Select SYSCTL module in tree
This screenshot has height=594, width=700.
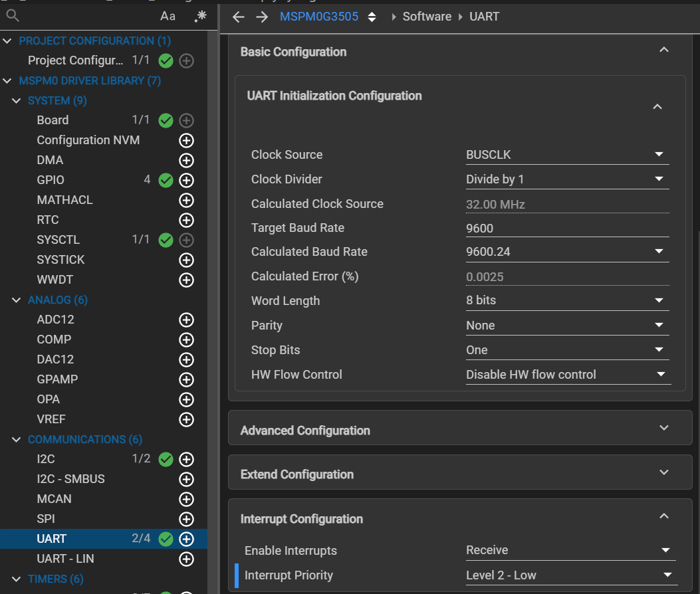[58, 240]
